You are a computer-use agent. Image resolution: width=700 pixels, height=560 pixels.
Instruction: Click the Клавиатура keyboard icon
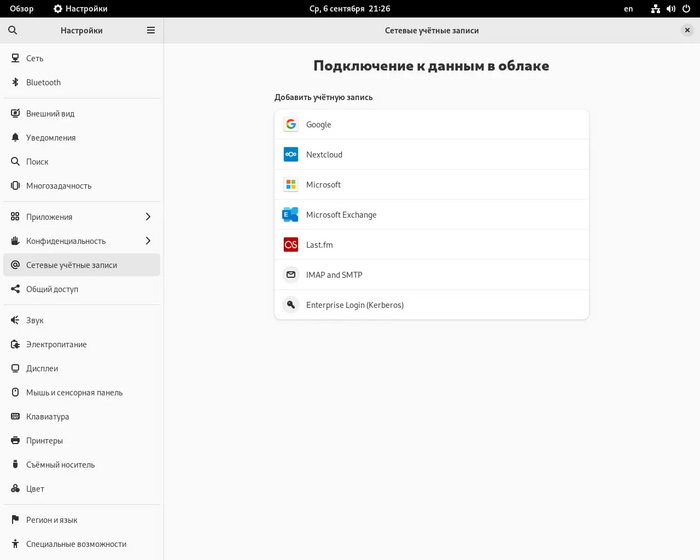click(x=15, y=417)
